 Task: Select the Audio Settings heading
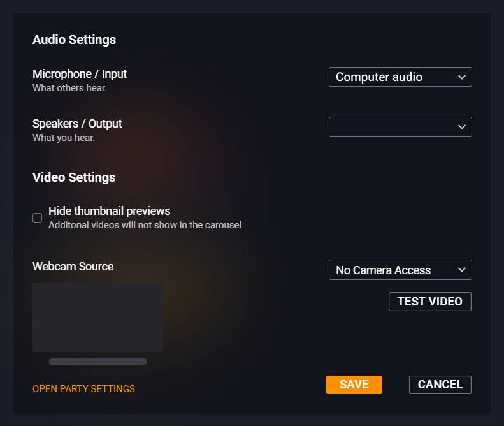[74, 40]
